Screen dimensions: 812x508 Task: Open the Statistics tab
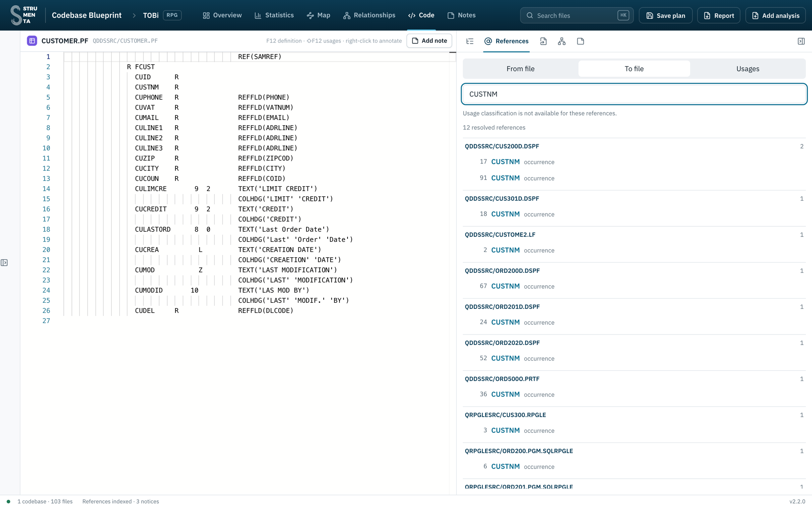[274, 15]
